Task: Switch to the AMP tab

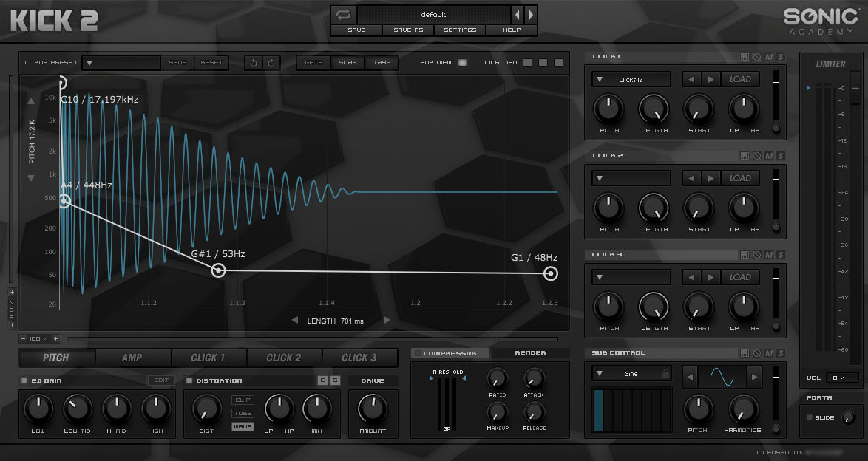Action: (x=132, y=358)
